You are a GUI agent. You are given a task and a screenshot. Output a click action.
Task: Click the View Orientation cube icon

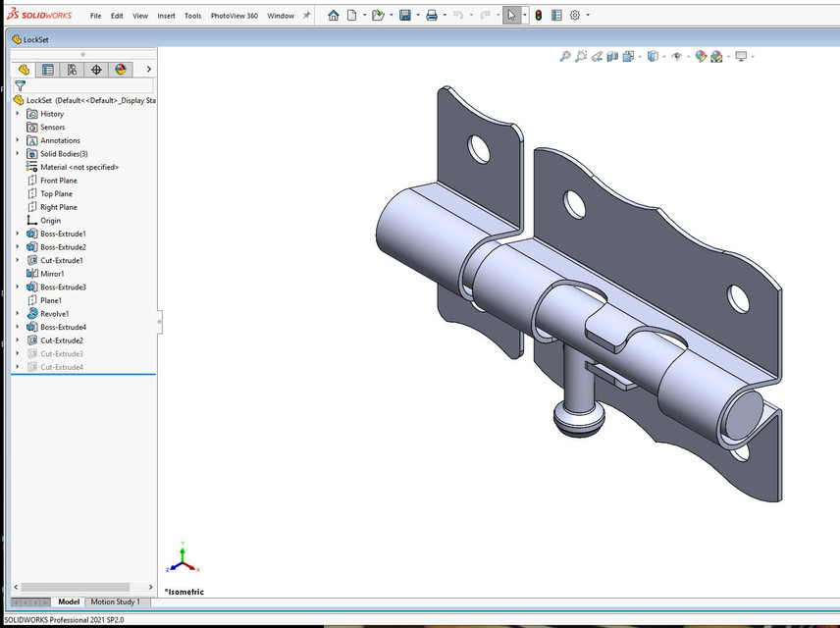pyautogui.click(x=628, y=56)
